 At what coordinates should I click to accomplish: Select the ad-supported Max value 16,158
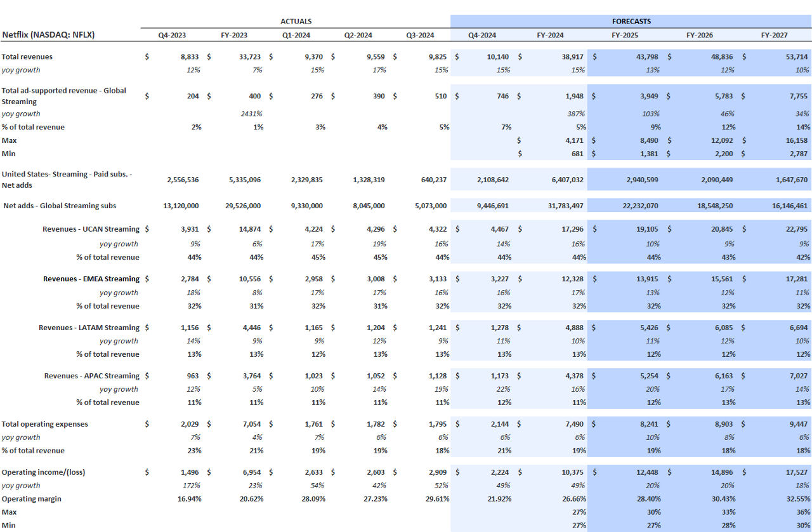(796, 141)
